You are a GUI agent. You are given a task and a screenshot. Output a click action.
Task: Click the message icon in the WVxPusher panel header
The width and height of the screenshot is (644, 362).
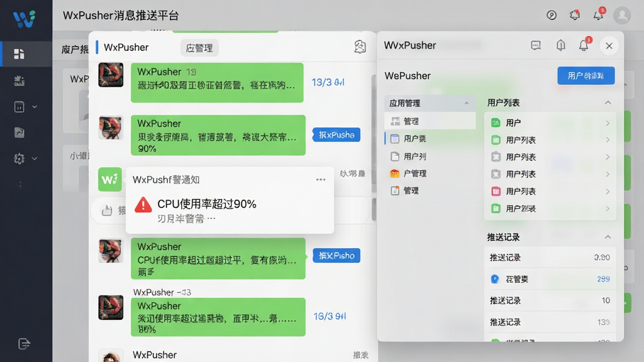[x=536, y=45]
